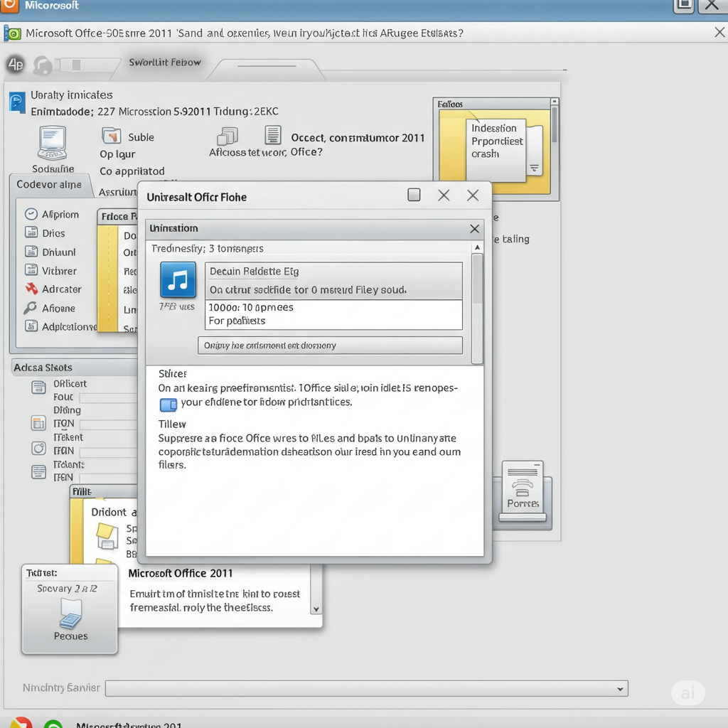Close the Uninsation inner panel
The width and height of the screenshot is (728, 728).
pyautogui.click(x=474, y=228)
